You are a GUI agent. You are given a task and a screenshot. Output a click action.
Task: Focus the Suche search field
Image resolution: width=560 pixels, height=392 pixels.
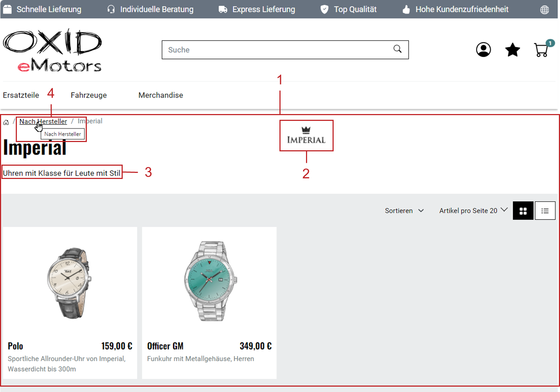pyautogui.click(x=285, y=50)
